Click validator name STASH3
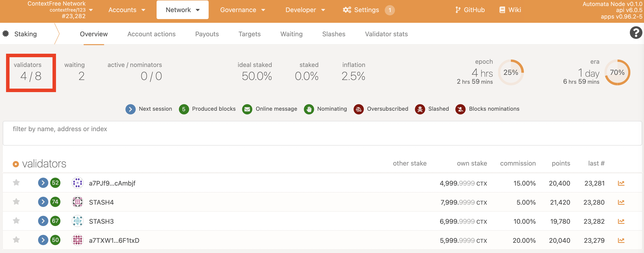644x253 pixels. pos(101,221)
